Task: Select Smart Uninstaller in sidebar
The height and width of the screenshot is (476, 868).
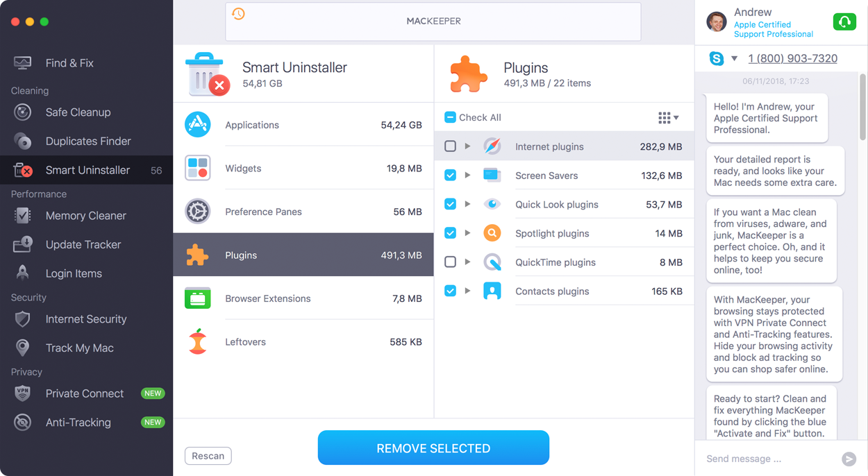Action: [86, 170]
